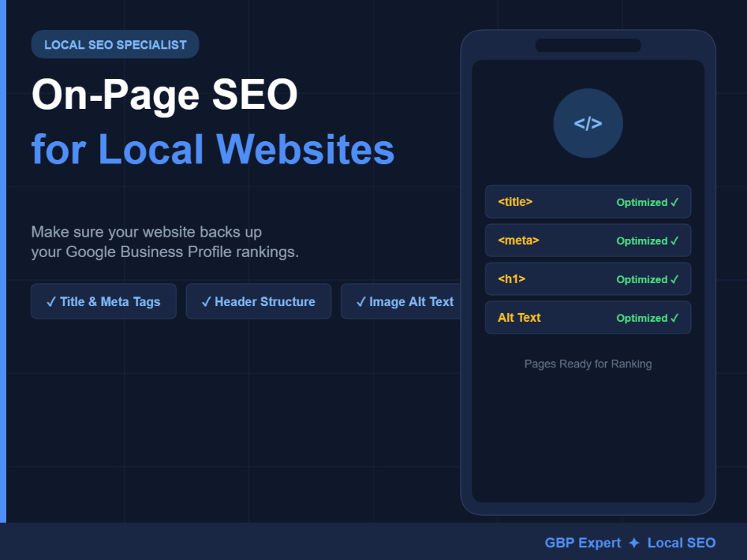Click the code brackets circle icon
The height and width of the screenshot is (560, 747).
tap(588, 123)
